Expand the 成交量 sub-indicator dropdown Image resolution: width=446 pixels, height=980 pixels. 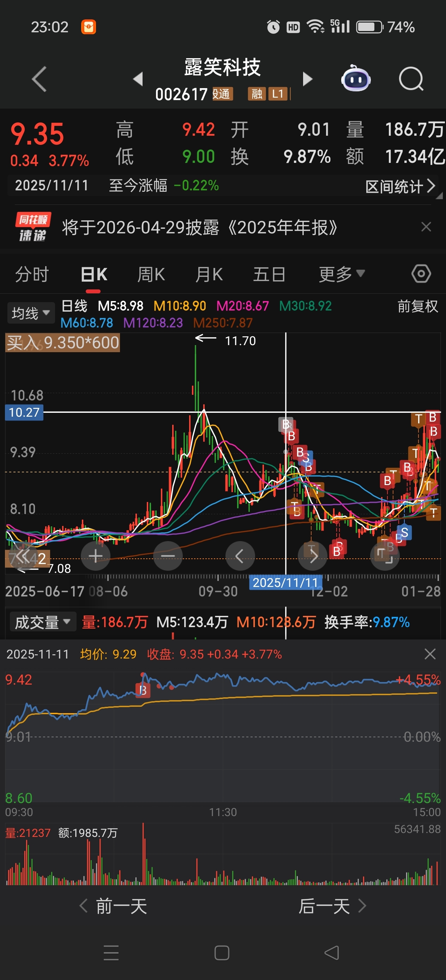coord(43,622)
